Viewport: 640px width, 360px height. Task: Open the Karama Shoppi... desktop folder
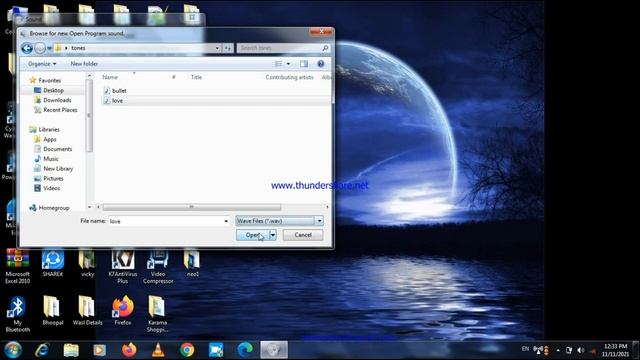point(157,314)
